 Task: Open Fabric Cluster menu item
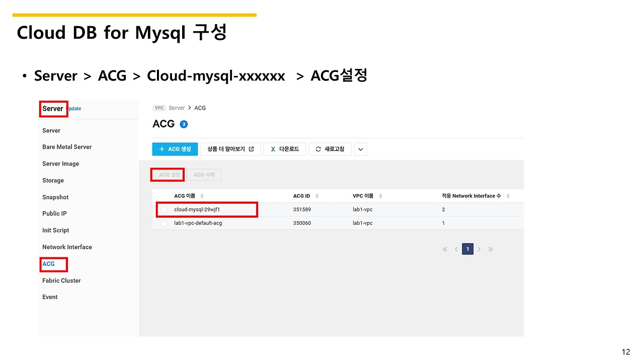click(61, 281)
